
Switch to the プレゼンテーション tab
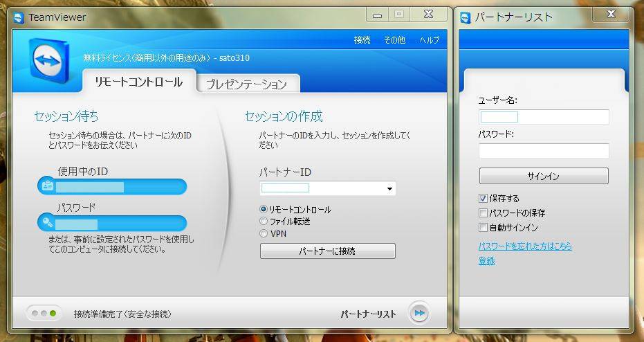(x=247, y=84)
